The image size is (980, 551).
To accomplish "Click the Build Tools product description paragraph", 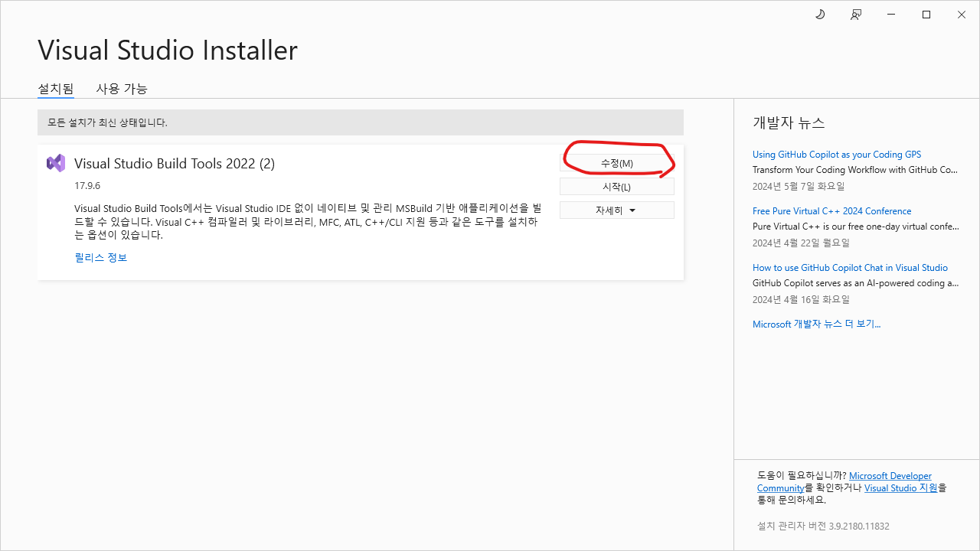I will (308, 222).
